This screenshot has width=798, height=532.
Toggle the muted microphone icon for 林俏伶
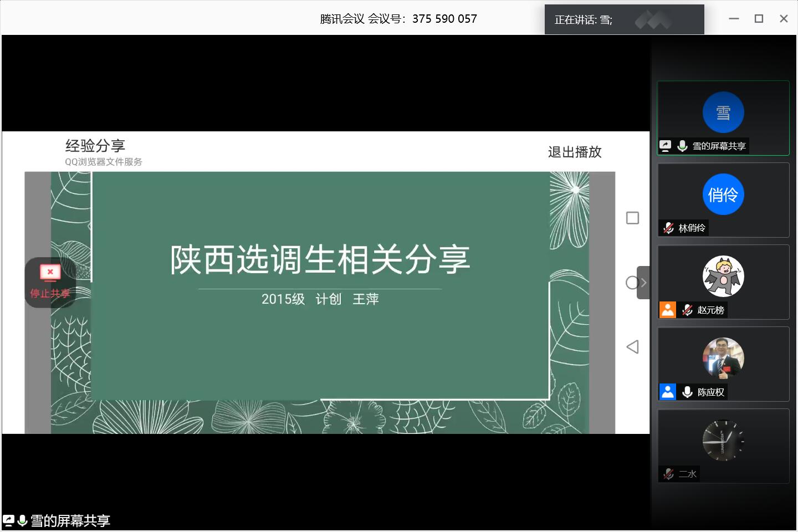point(669,228)
